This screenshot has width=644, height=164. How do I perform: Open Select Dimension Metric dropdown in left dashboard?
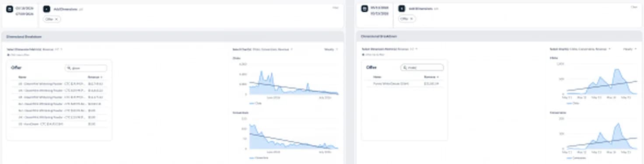(35, 49)
